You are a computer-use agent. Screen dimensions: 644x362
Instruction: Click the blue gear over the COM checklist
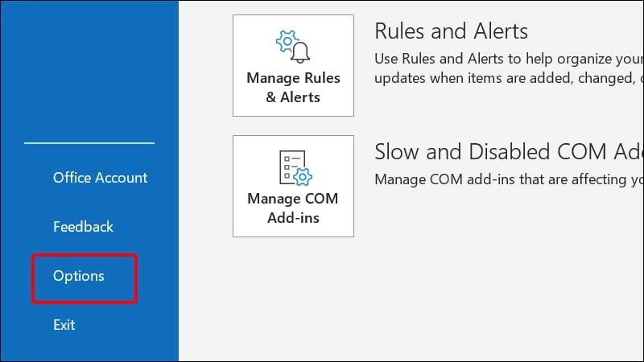(303, 177)
